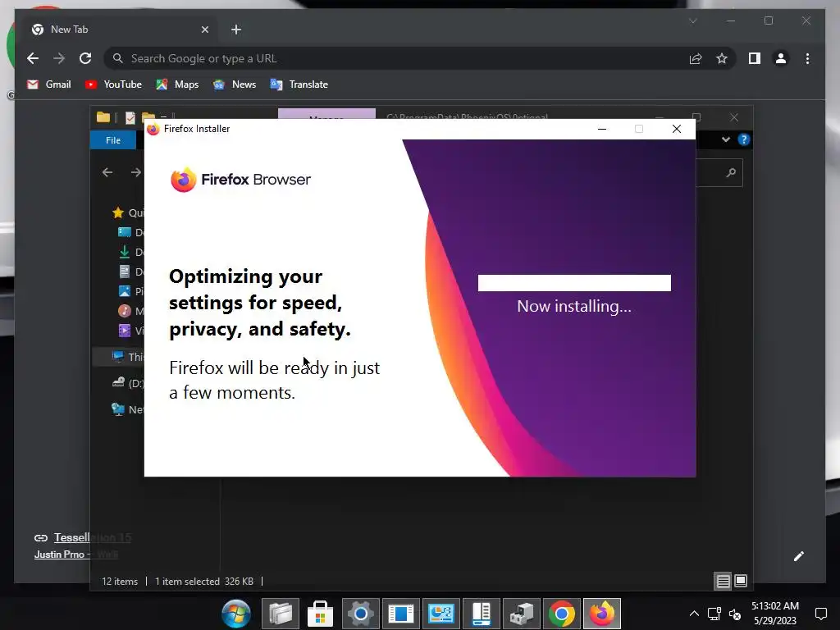Click the properties checkmark icon in Explorer title bar

click(130, 117)
